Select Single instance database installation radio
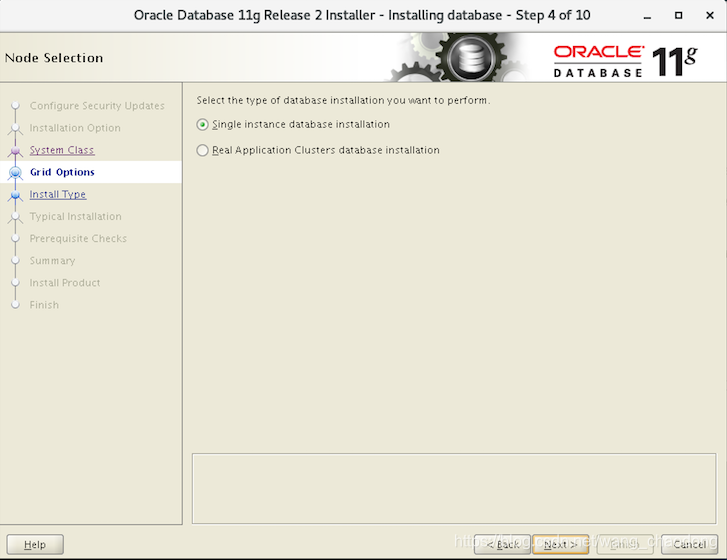Viewport: 727px width, 560px height. [x=202, y=125]
